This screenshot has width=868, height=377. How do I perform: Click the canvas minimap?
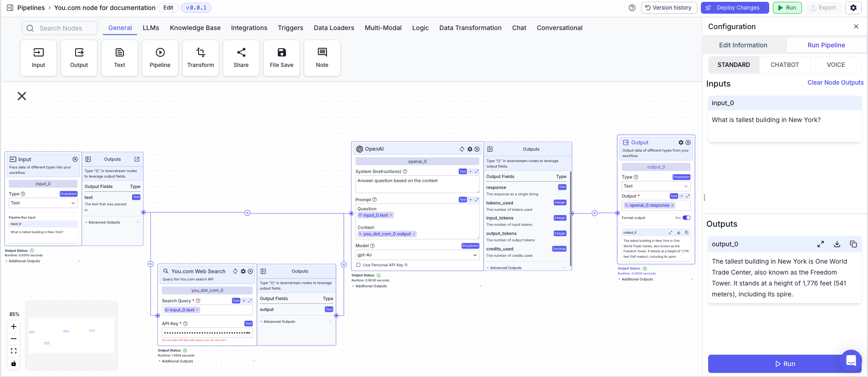click(71, 336)
